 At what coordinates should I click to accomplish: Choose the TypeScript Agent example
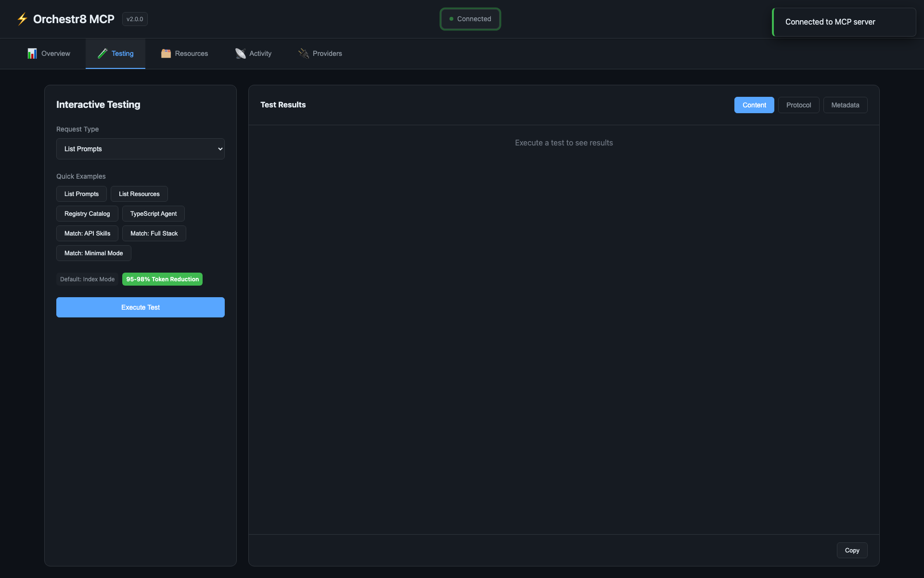point(154,214)
